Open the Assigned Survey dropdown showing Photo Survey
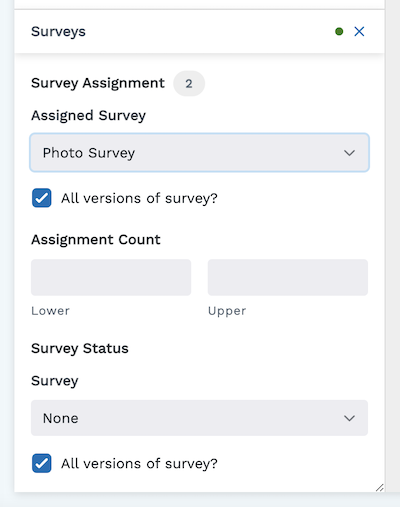 tap(199, 153)
